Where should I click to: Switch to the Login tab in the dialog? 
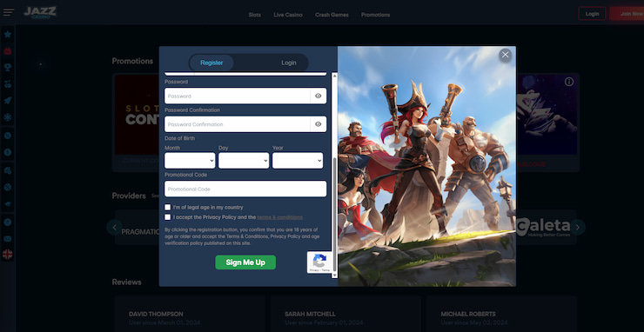(x=289, y=63)
